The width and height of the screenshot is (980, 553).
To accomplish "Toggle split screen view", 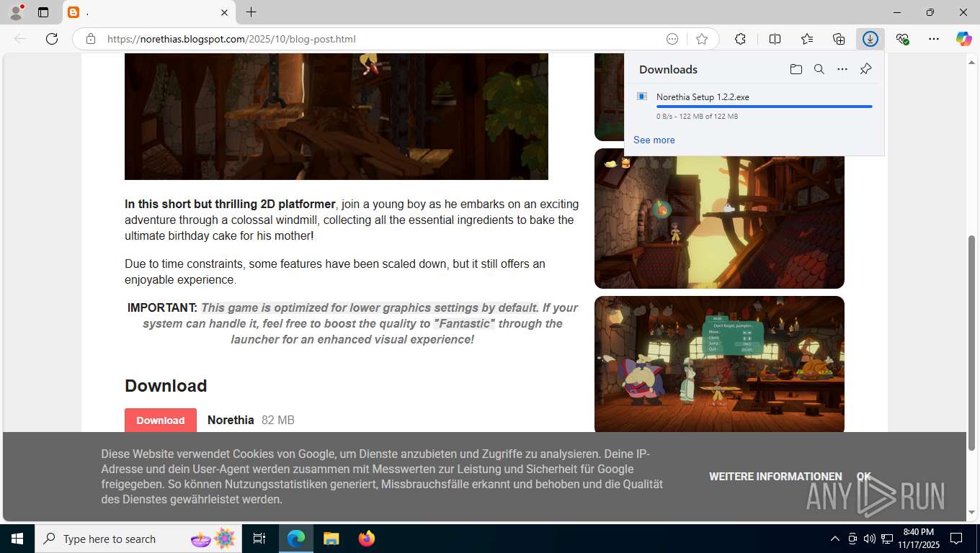I will click(x=775, y=39).
